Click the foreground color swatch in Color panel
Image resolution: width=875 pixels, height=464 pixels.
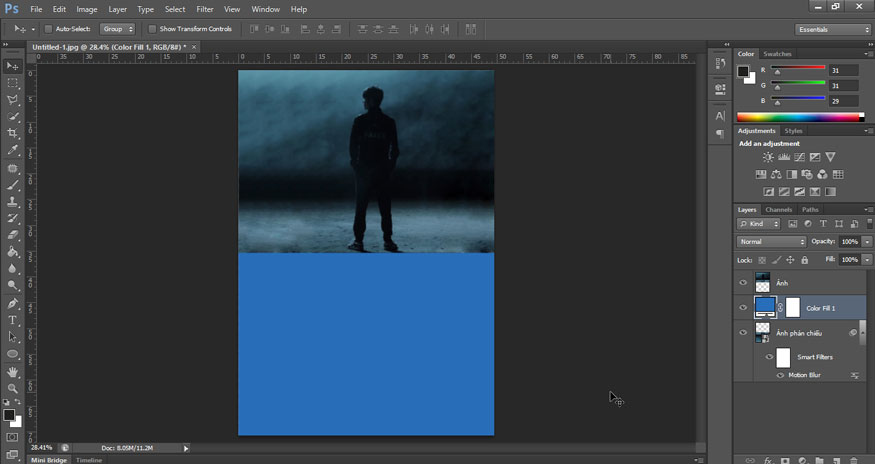(743, 71)
